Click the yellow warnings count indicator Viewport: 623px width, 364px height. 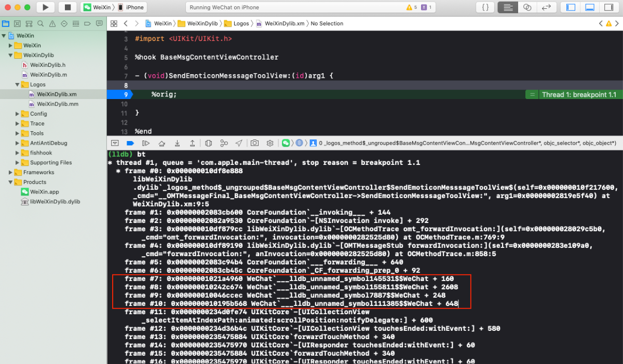[412, 7]
